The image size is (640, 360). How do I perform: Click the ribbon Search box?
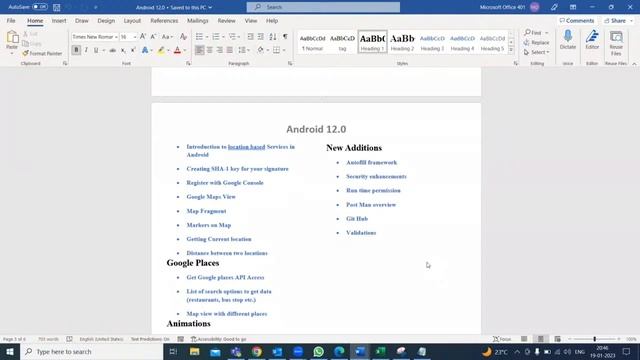(323, 7)
